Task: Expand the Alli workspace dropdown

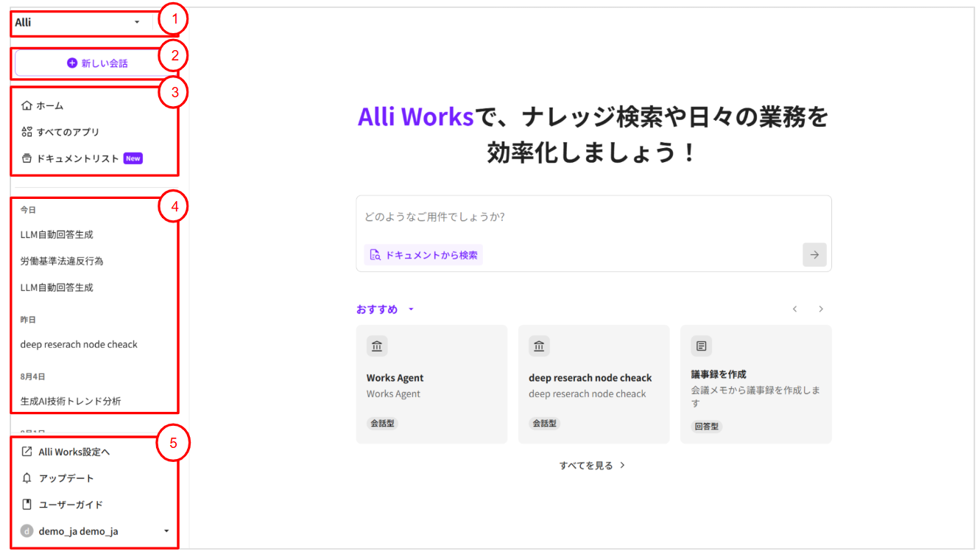Action: [x=136, y=23]
